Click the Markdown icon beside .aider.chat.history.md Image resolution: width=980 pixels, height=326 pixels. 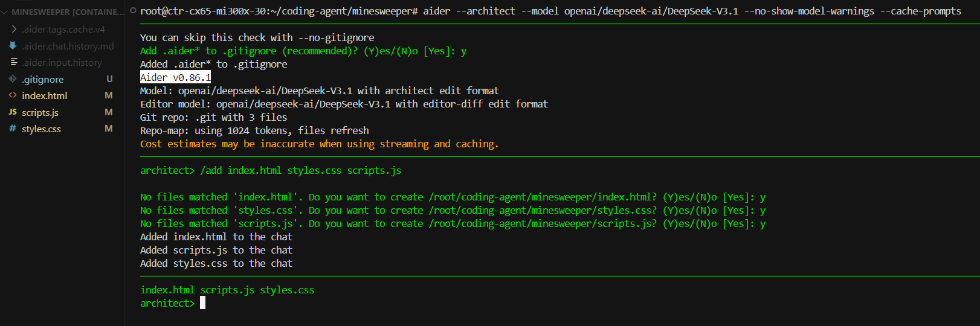13,46
